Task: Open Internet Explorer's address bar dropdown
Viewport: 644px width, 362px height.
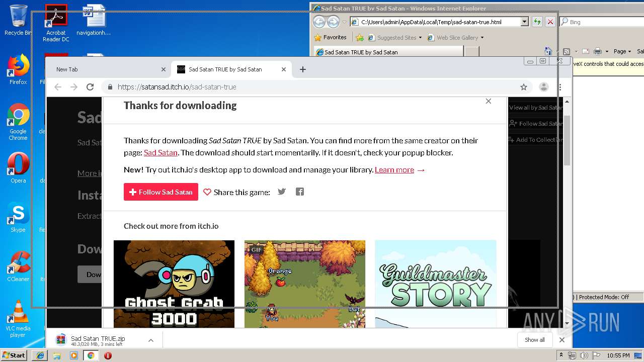Action: point(524,22)
